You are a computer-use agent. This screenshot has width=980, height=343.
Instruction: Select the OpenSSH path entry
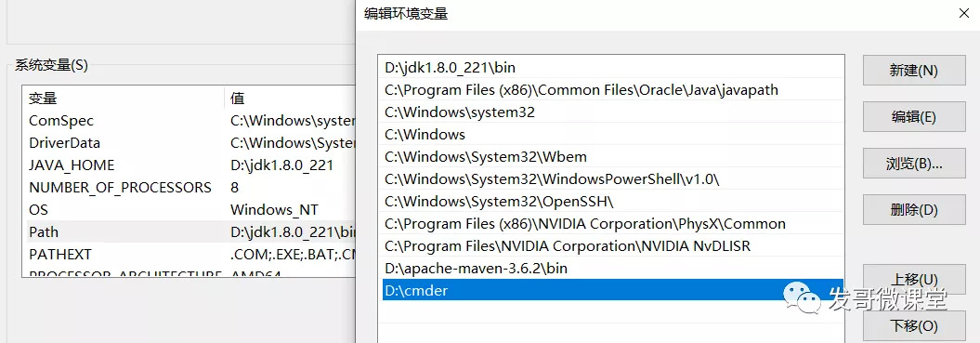click(x=612, y=202)
